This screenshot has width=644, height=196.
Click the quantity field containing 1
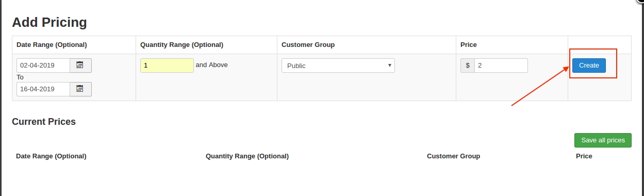click(x=167, y=66)
